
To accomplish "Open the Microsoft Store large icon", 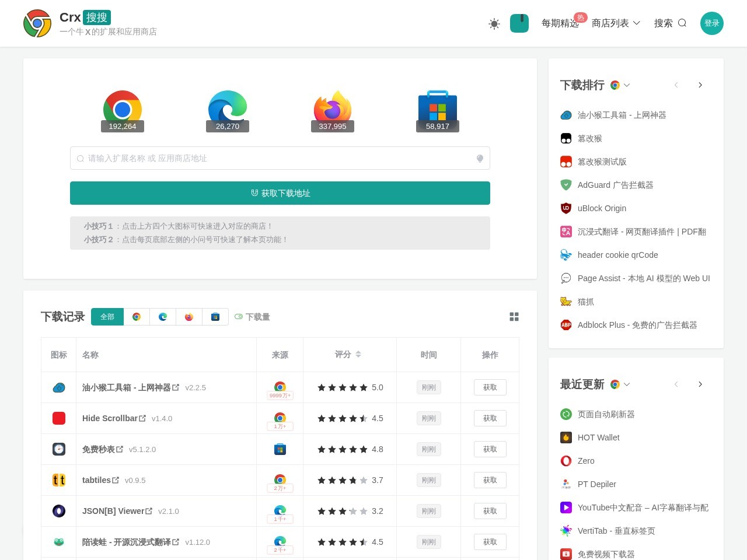I will (x=438, y=108).
